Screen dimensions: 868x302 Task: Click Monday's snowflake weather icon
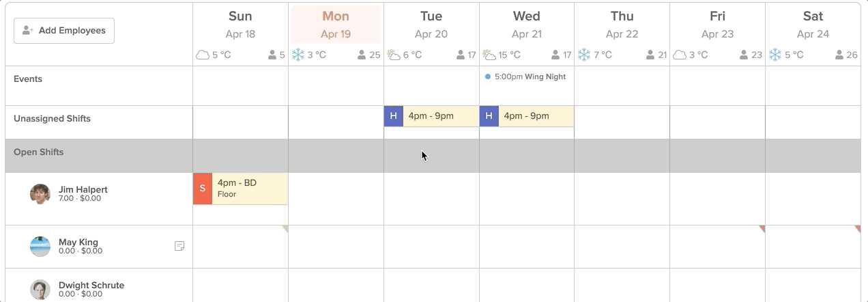298,55
